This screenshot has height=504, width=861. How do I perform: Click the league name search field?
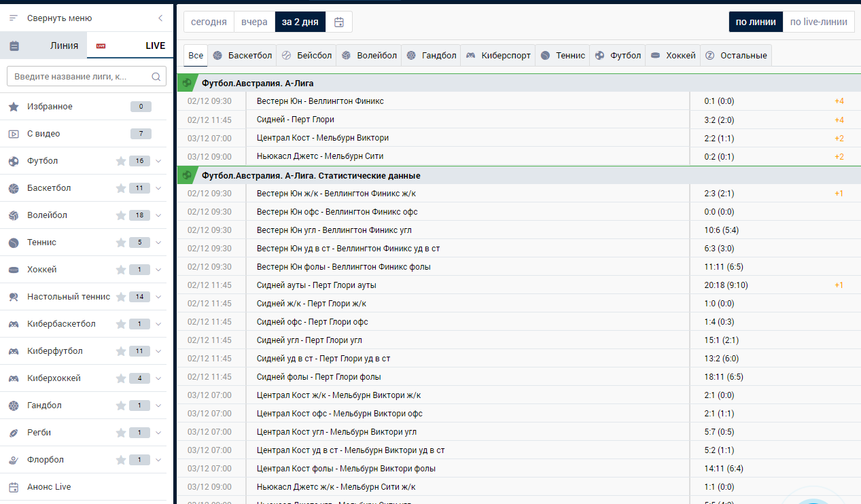86,76
